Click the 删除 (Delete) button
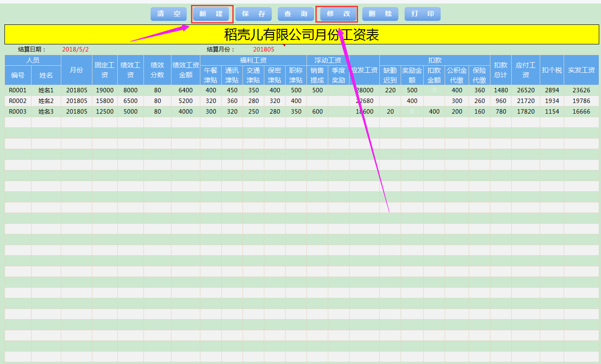 (380, 14)
